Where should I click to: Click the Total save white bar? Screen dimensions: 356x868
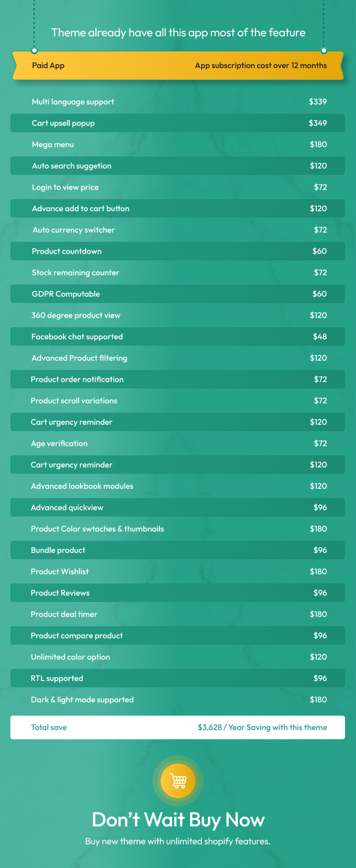pos(178,727)
